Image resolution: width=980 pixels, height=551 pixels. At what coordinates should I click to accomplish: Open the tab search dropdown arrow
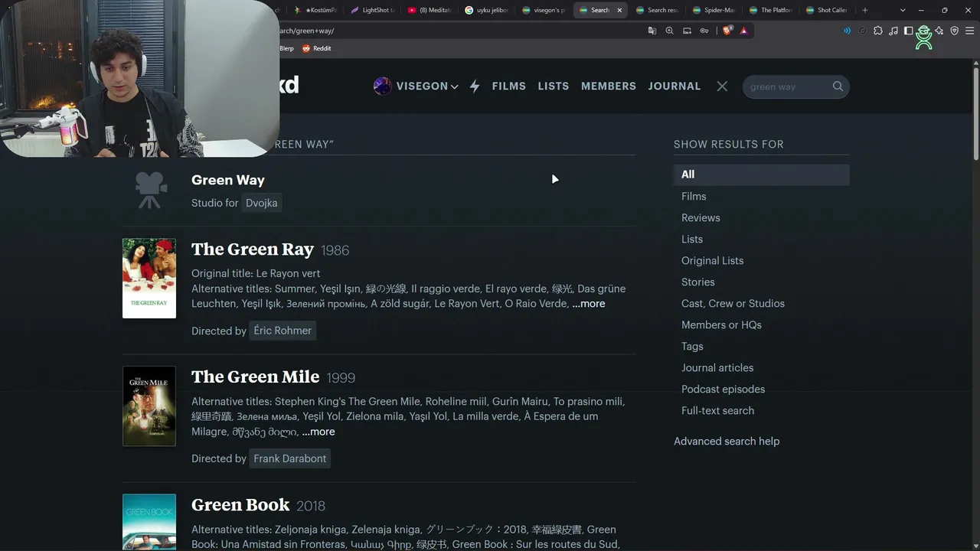[x=903, y=10]
